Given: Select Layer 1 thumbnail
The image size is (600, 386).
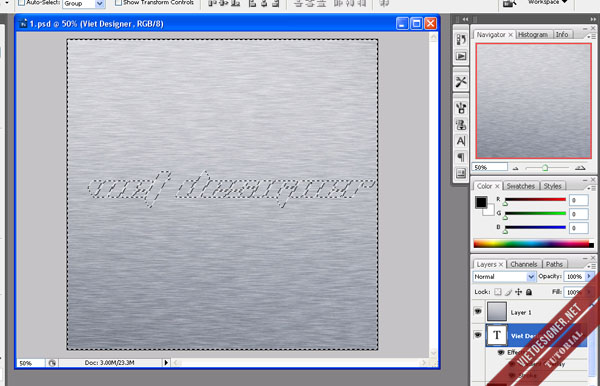Looking at the screenshot, I should pyautogui.click(x=497, y=311).
